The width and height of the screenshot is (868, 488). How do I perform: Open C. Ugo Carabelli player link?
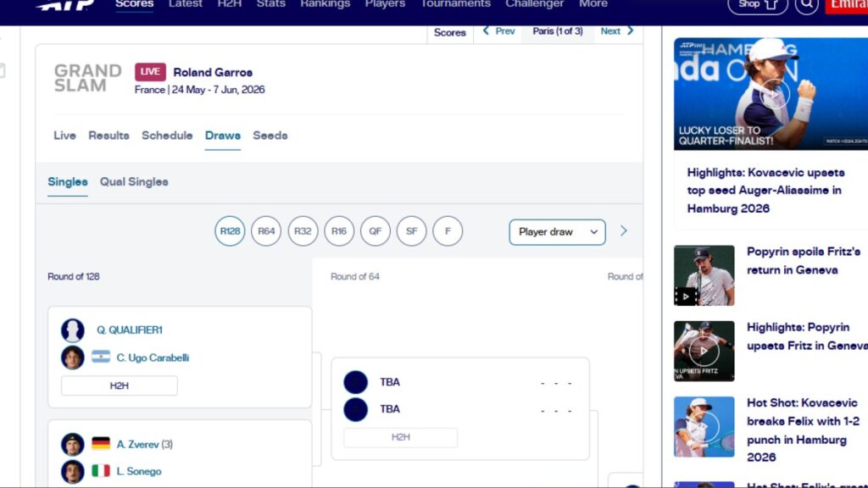point(153,358)
